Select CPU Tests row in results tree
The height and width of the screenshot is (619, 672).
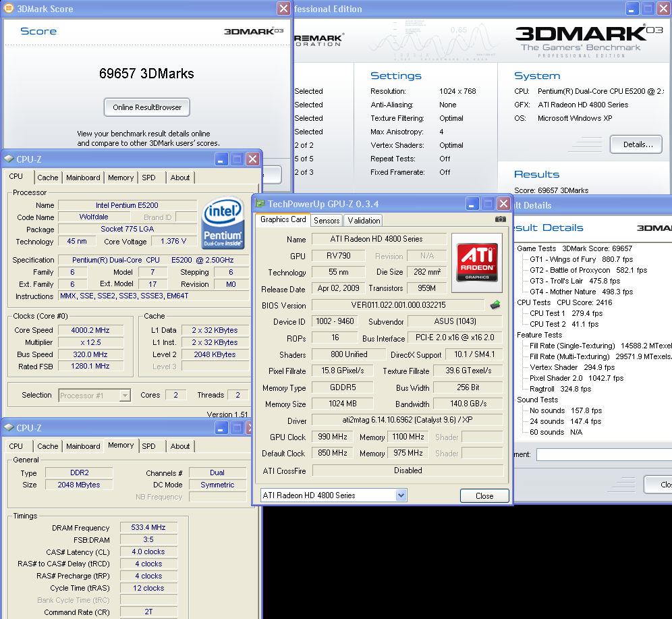point(565,302)
